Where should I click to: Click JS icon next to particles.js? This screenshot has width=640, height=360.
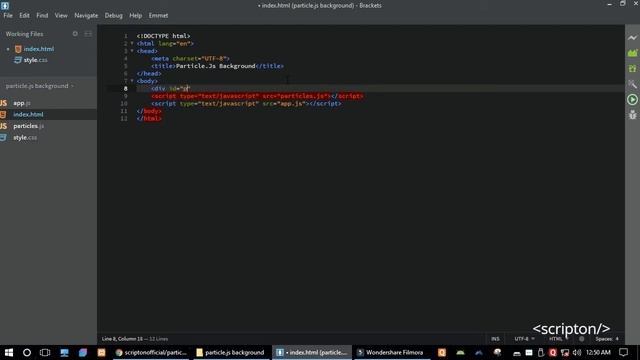pos(4,126)
